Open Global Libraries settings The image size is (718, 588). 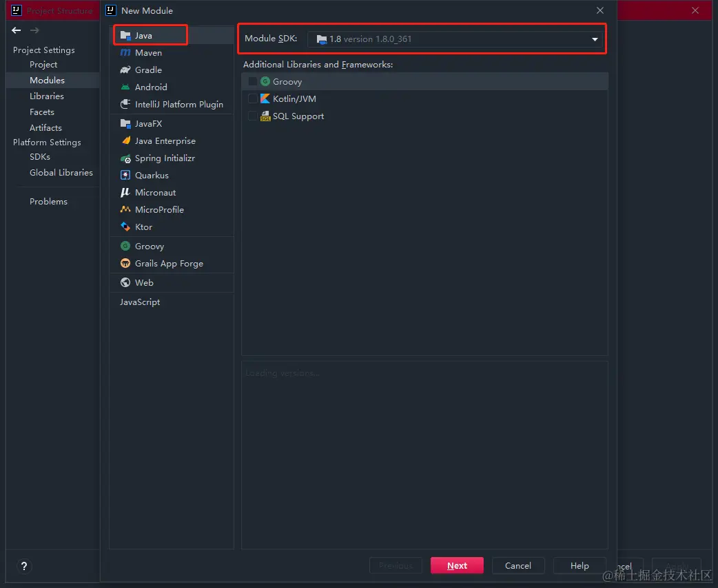point(61,173)
